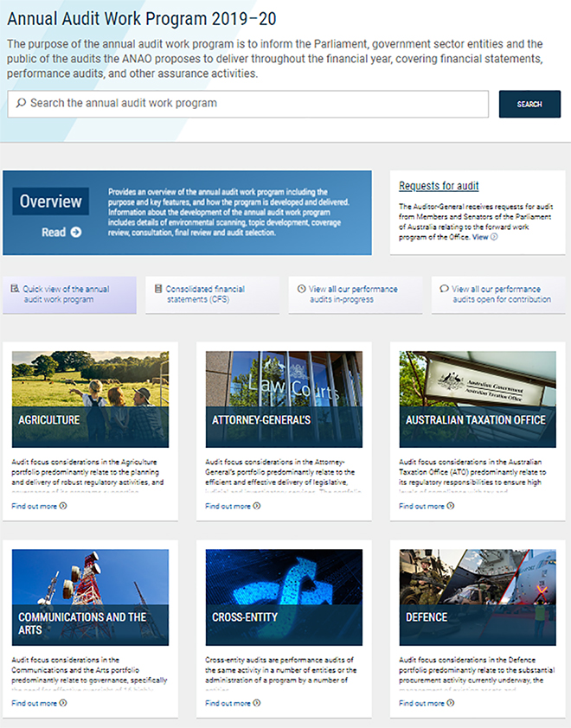Viewport: 571px width, 728px height.
Task: Click the Search the annual audit work program field
Action: [x=247, y=104]
